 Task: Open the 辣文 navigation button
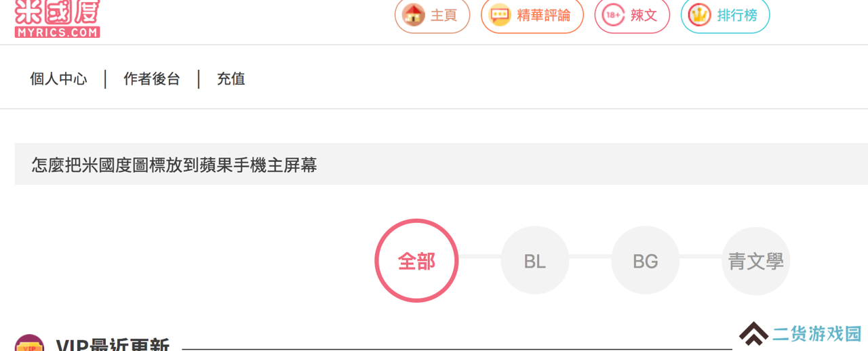click(632, 15)
